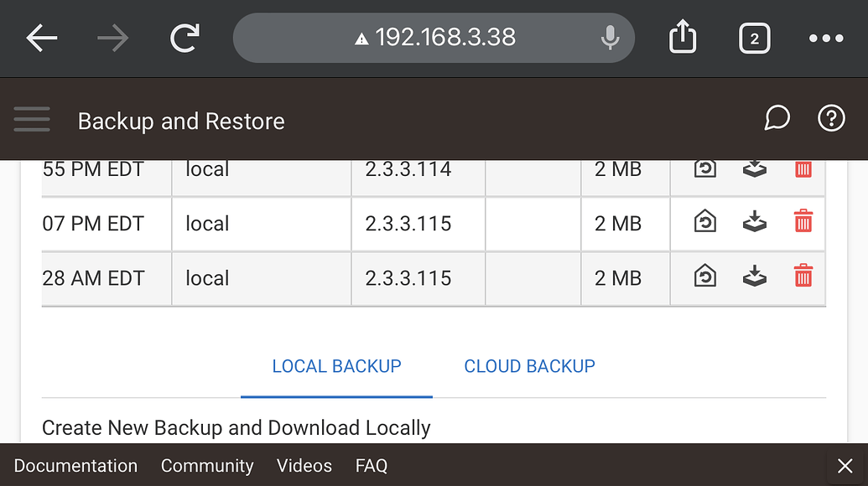868x486 pixels.
Task: Restore the 28 AM EDT backup
Action: [x=705, y=277]
